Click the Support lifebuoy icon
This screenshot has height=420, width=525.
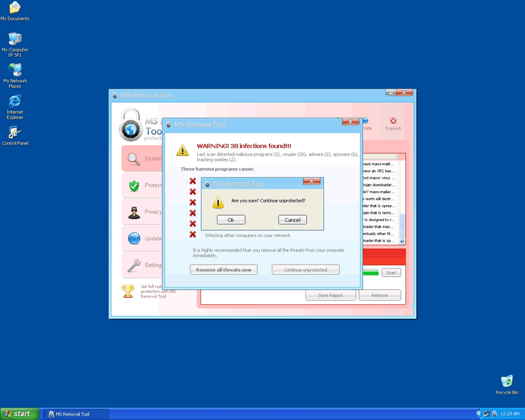pyautogui.click(x=393, y=122)
